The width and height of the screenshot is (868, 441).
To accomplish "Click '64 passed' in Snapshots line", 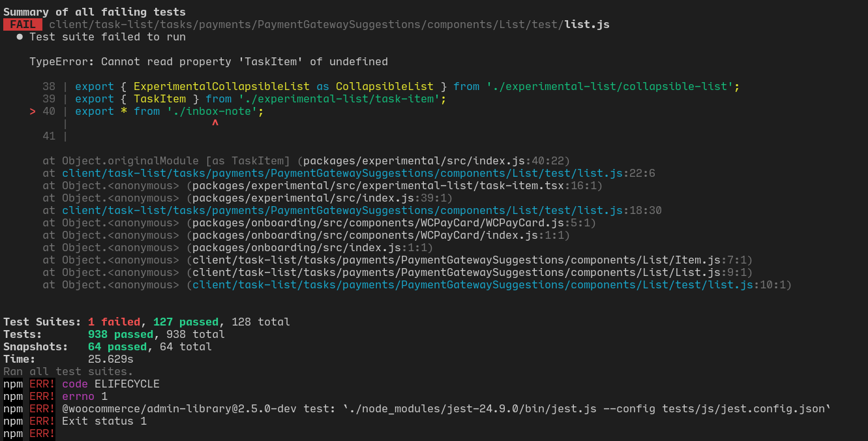I will (117, 346).
